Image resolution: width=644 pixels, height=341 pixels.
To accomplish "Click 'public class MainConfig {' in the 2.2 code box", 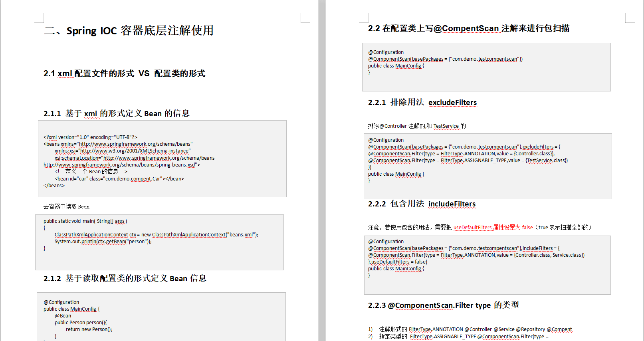I will [396, 65].
